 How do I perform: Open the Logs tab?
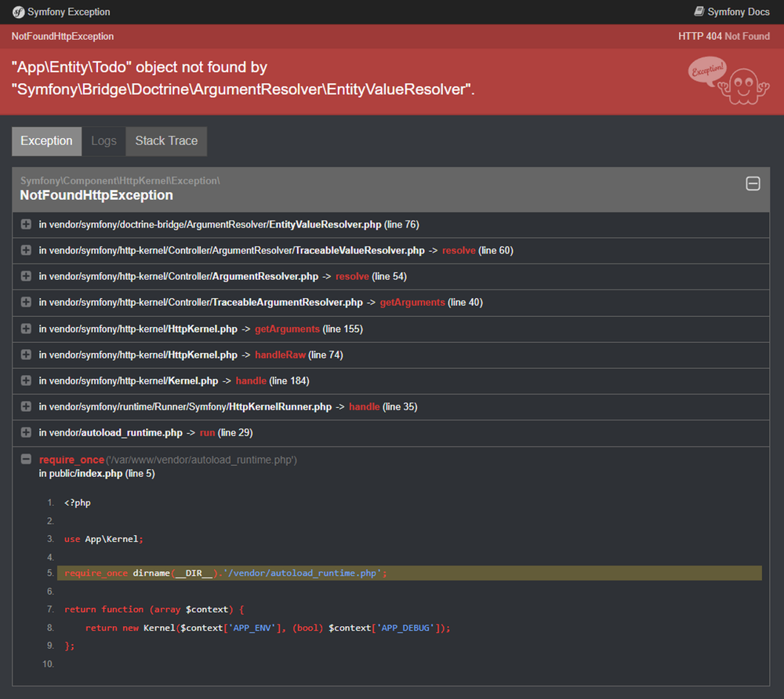click(103, 141)
